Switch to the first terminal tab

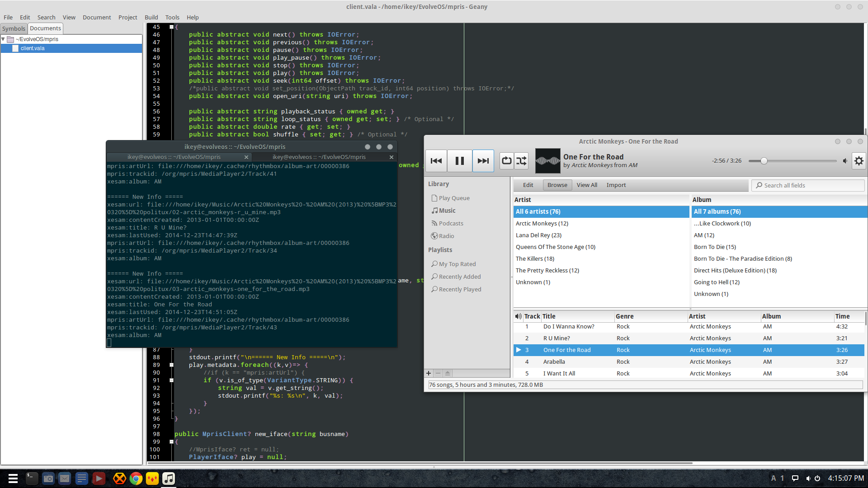click(x=174, y=157)
